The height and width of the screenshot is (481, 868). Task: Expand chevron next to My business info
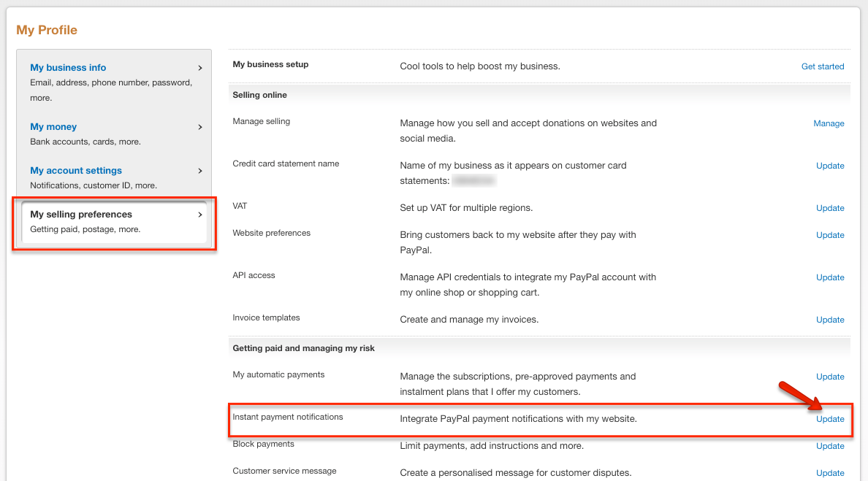200,68
